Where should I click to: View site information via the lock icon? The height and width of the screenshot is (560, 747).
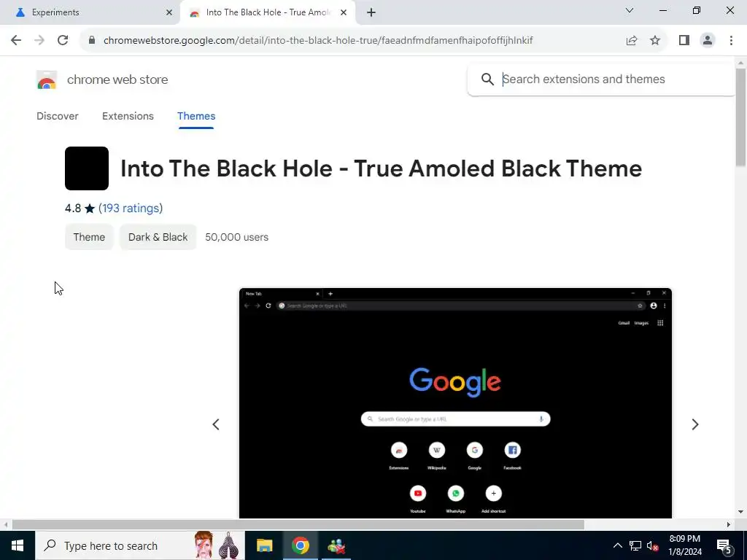point(92,40)
